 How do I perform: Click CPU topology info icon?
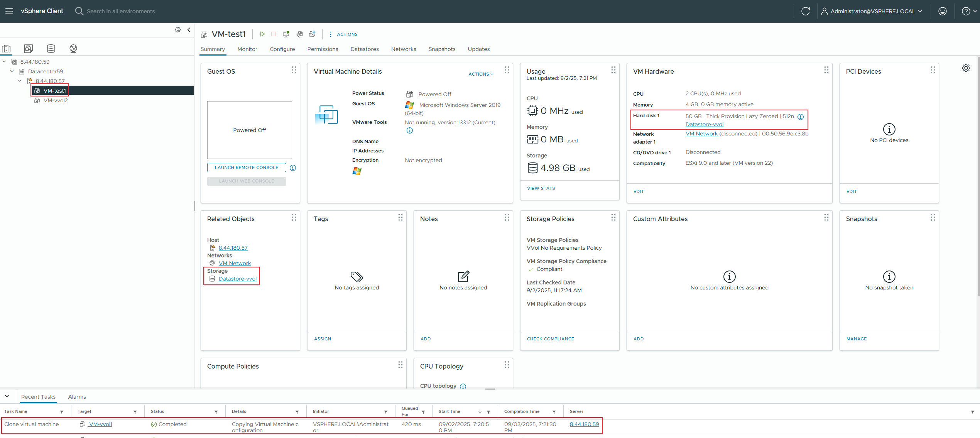click(463, 386)
